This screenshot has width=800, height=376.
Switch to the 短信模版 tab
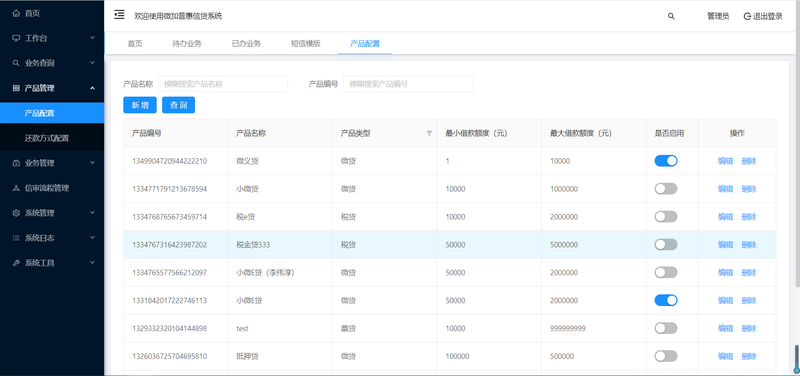(x=306, y=43)
